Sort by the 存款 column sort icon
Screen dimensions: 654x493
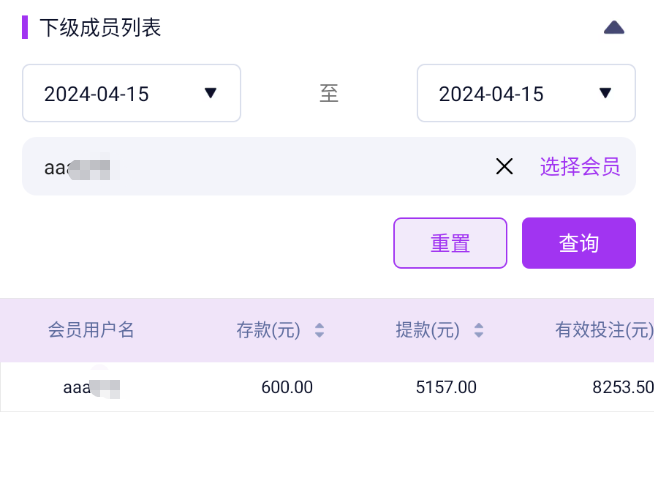(x=320, y=330)
